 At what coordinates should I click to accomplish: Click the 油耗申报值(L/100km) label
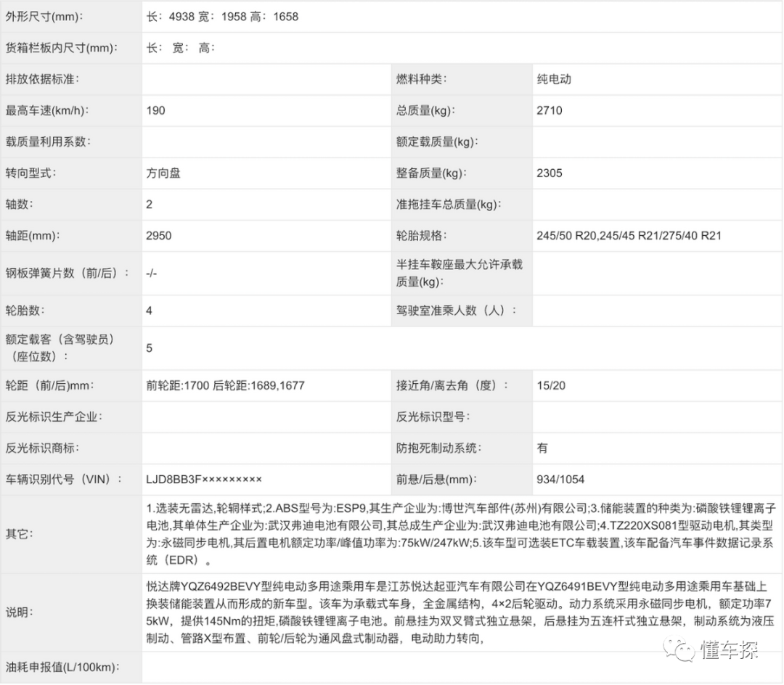pos(62,667)
